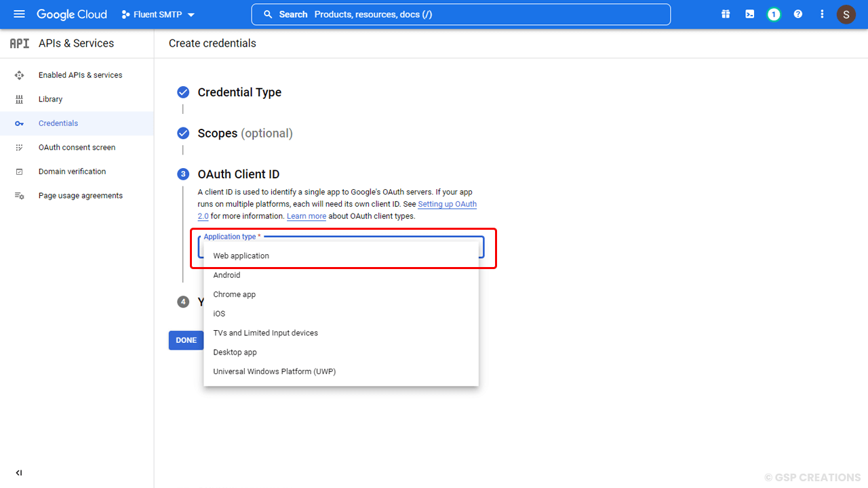
Task: Open the more options three-dot menu
Action: pyautogui.click(x=822, y=14)
